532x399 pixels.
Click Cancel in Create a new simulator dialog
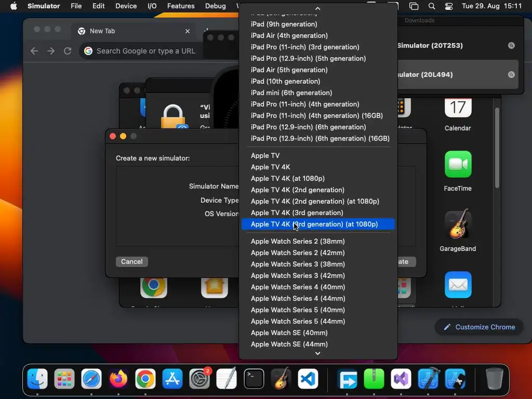tap(131, 262)
